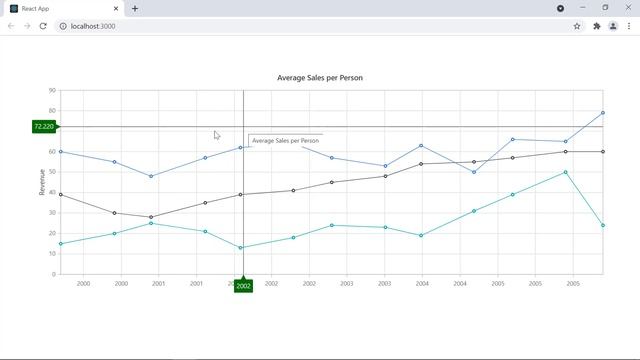This screenshot has height=360, width=640.
Task: Click the blue series point at 79
Action: [603, 113]
